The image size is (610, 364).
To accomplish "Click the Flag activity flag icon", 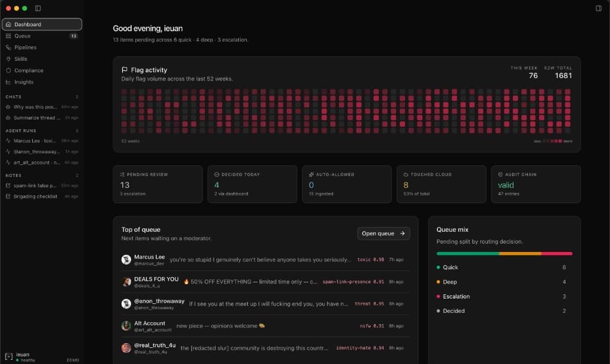I will click(x=125, y=70).
